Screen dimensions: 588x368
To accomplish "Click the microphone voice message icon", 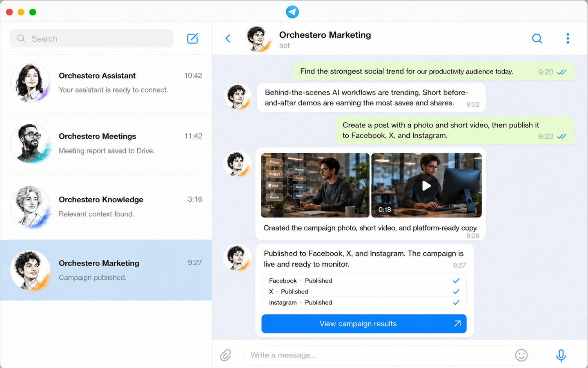I will pyautogui.click(x=561, y=355).
